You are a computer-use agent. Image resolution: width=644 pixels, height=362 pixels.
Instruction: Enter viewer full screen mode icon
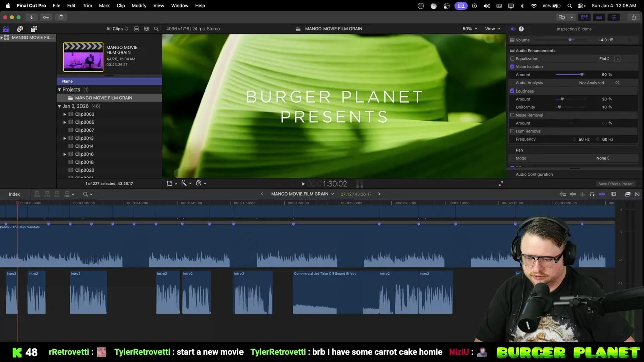coord(501,184)
